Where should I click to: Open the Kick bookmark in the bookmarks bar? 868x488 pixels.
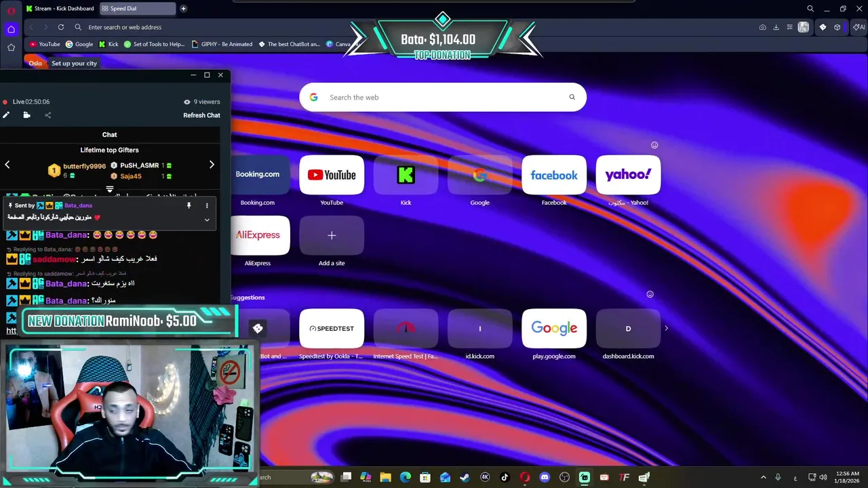[108, 44]
